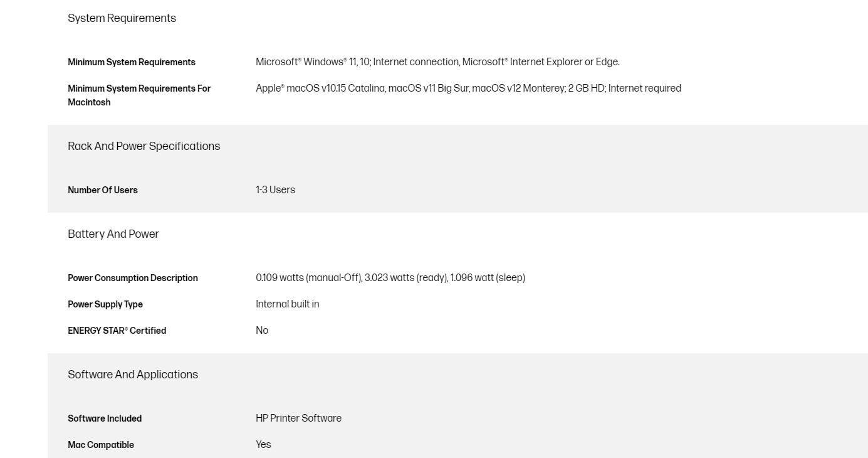Image resolution: width=868 pixels, height=458 pixels.
Task: Click the Internal built in value
Action: click(x=288, y=304)
